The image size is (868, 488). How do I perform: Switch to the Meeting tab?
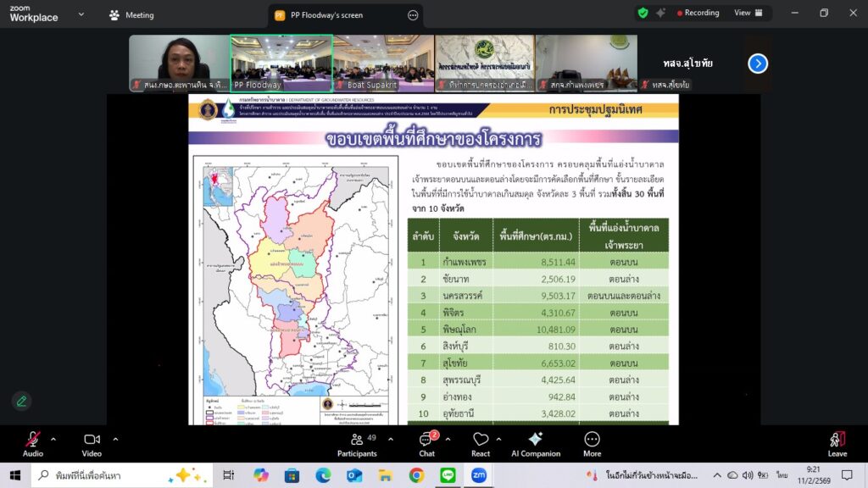pos(131,15)
